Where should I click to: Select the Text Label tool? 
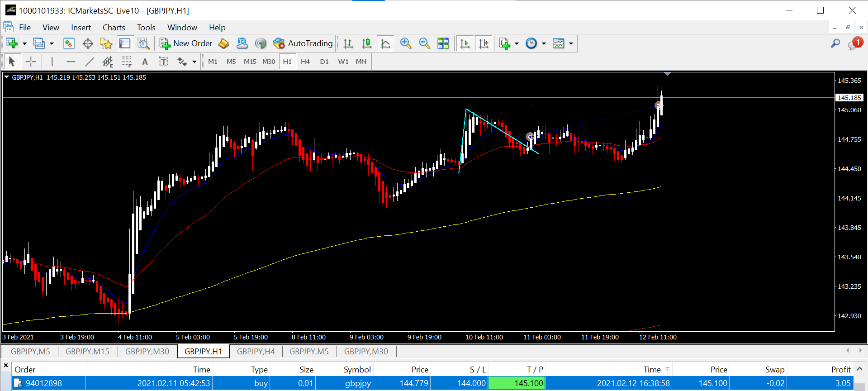(163, 62)
